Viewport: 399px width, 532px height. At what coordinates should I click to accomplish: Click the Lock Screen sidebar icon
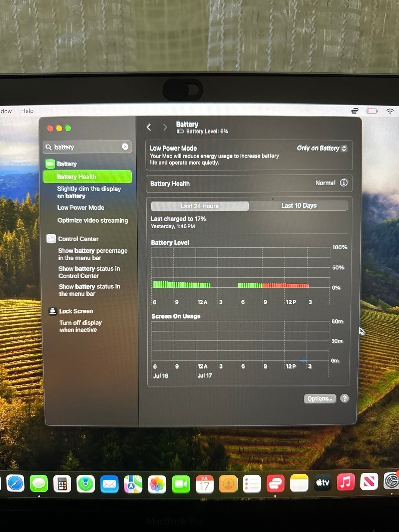[x=52, y=311]
